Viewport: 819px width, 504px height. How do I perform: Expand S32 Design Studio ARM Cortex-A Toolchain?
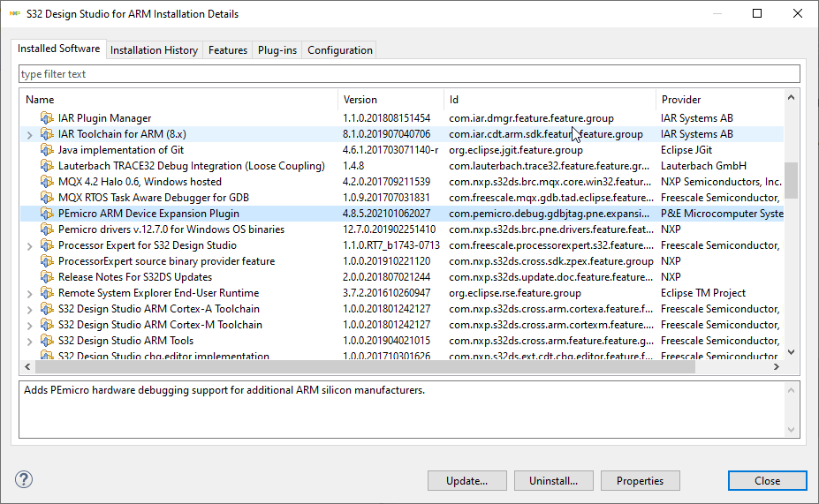pyautogui.click(x=30, y=309)
